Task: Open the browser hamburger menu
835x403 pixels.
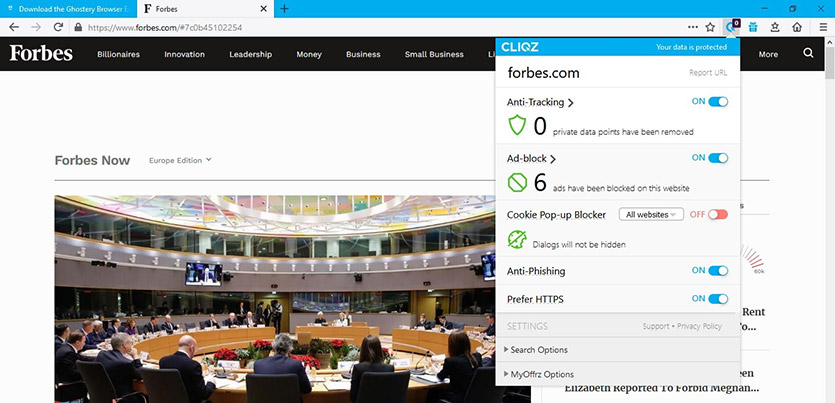Action: click(823, 27)
